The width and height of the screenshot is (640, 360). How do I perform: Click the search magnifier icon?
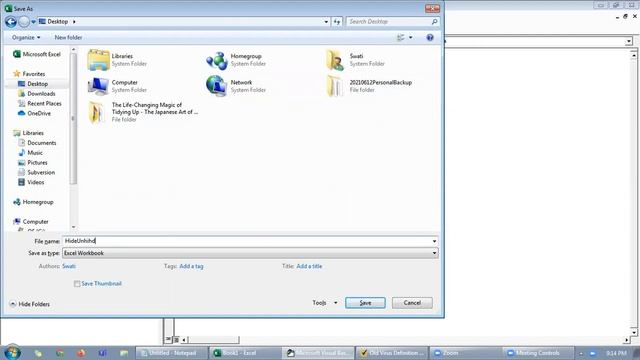[435, 22]
